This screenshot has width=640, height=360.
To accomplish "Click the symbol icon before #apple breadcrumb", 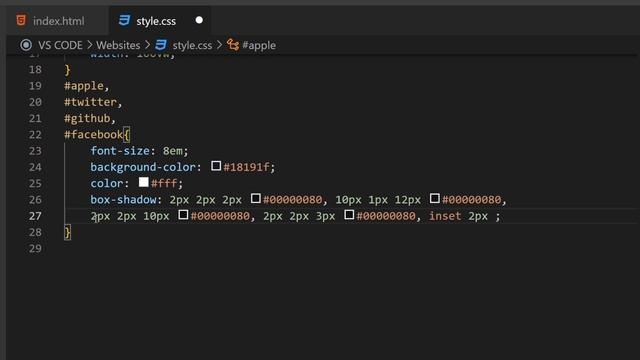I will pos(233,45).
